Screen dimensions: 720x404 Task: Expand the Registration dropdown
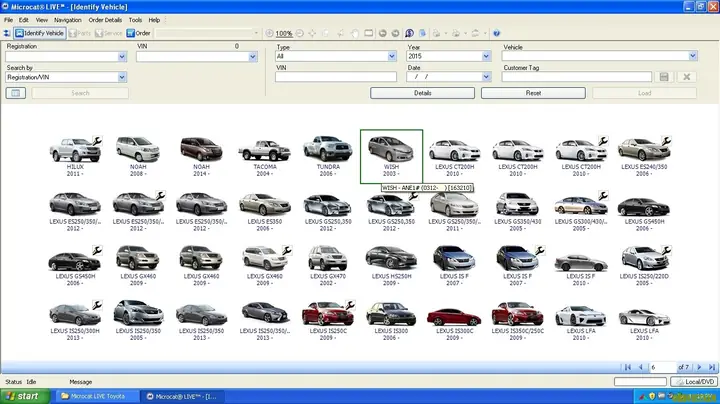122,57
